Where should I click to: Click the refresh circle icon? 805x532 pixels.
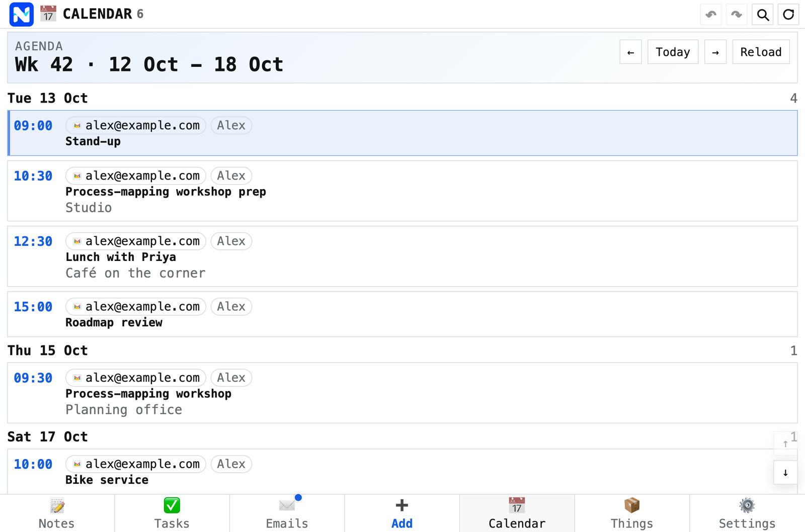click(x=788, y=15)
